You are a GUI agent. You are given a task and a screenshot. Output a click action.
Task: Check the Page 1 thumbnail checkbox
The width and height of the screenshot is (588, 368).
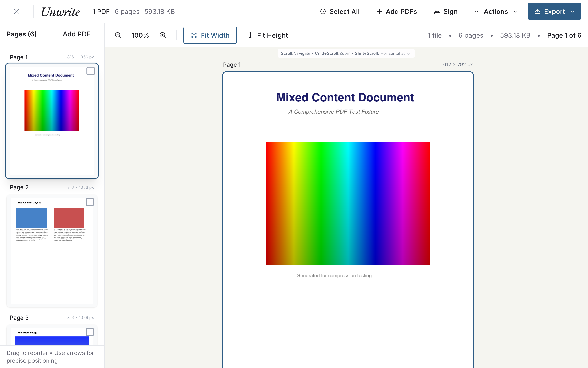click(90, 71)
